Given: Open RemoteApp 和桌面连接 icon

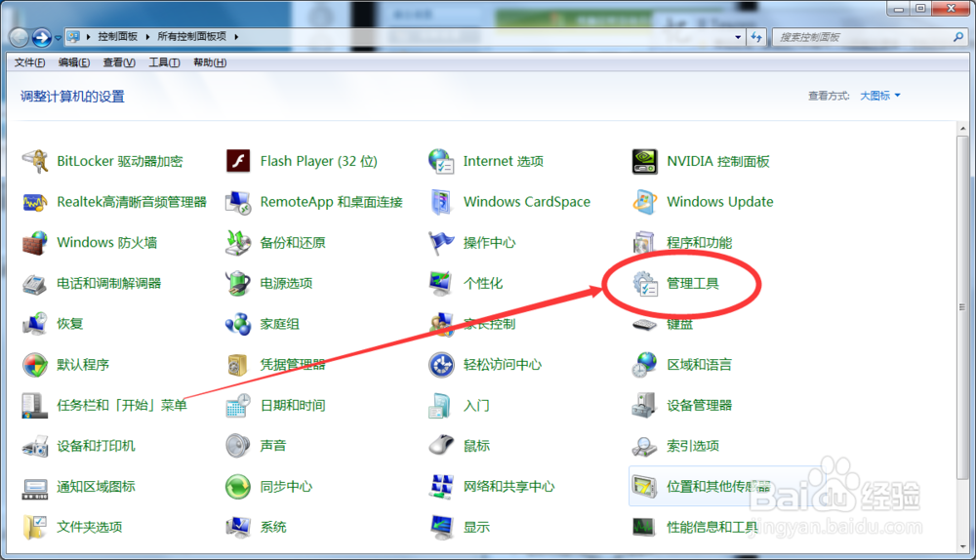Looking at the screenshot, I should click(x=238, y=202).
